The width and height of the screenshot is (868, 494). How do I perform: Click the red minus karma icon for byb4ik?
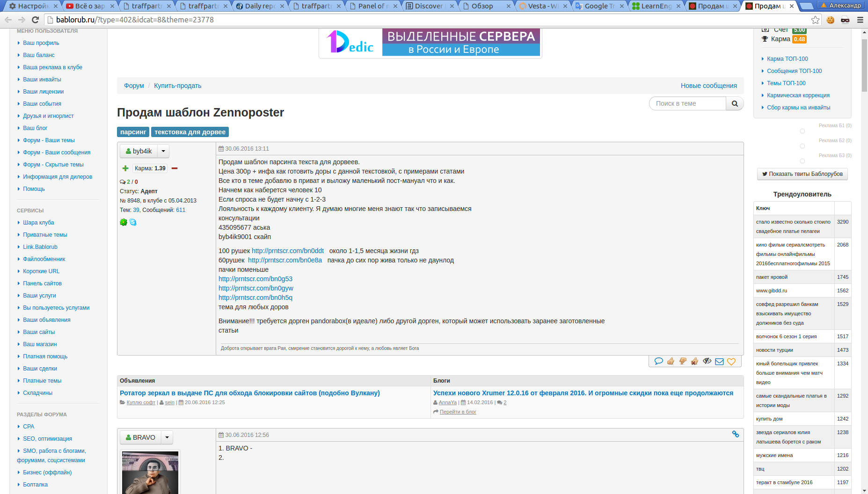point(175,168)
